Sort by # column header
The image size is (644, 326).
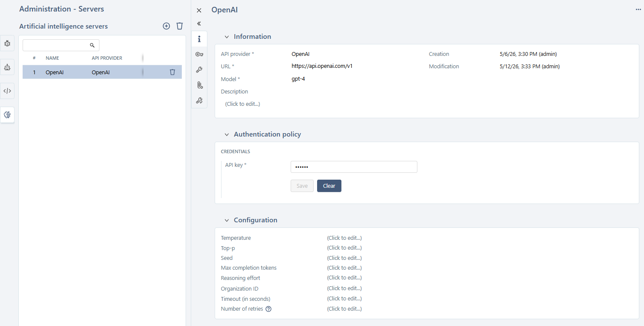pos(34,58)
